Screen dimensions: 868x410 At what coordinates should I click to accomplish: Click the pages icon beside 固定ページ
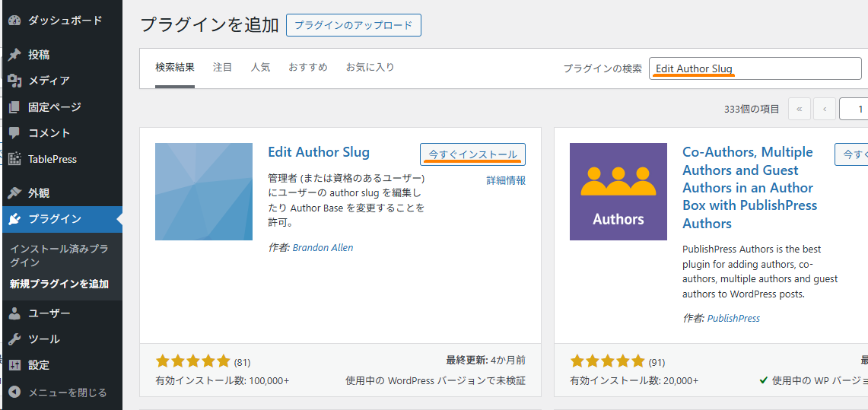[x=15, y=106]
